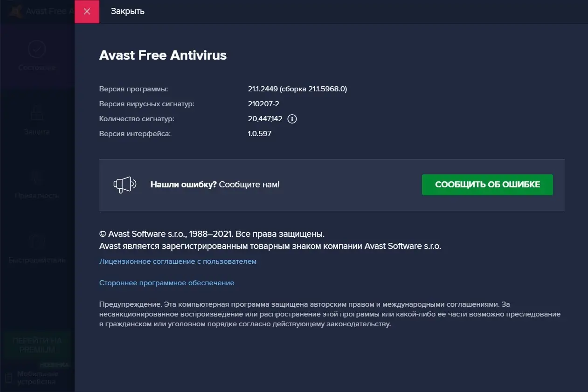Click the Avast Free Antivirus heading
Viewport: 588px width, 392px height.
(x=163, y=55)
